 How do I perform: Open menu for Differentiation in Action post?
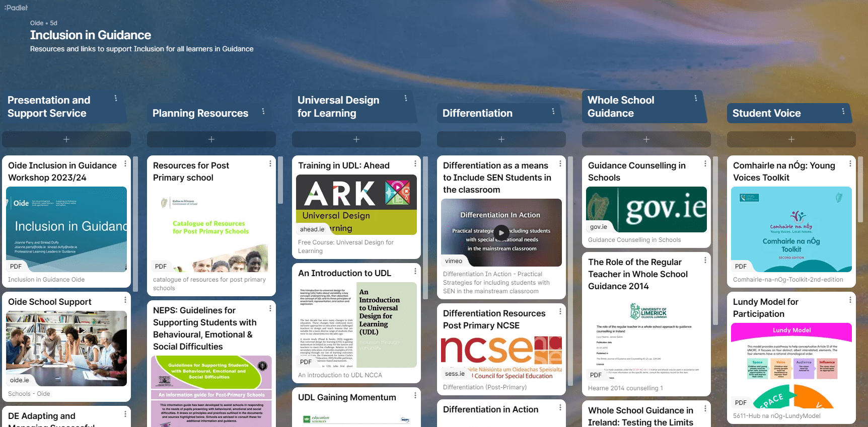pyautogui.click(x=560, y=407)
